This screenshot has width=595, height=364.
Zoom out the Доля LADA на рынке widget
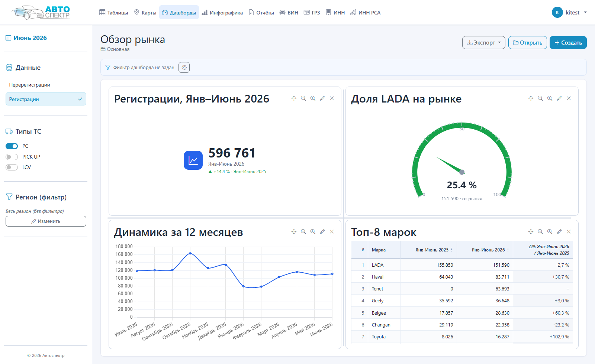540,98
